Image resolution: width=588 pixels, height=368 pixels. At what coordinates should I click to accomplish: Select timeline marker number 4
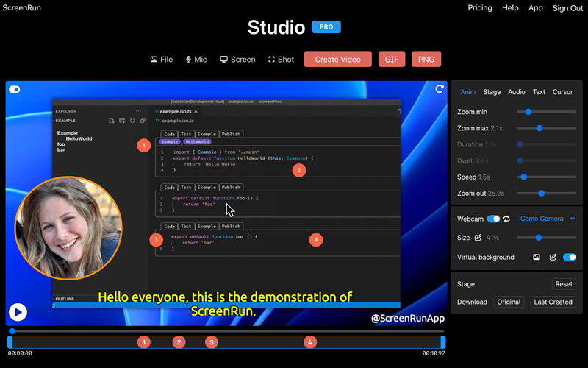tap(310, 342)
